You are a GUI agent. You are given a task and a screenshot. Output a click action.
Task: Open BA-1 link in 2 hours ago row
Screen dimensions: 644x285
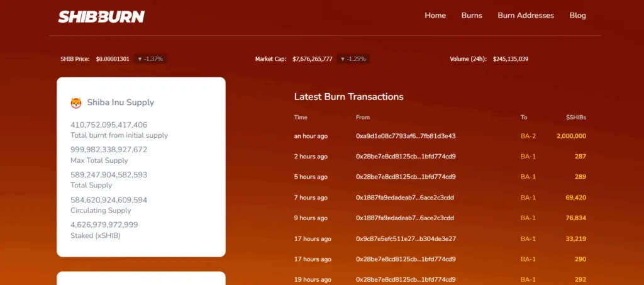click(x=528, y=157)
